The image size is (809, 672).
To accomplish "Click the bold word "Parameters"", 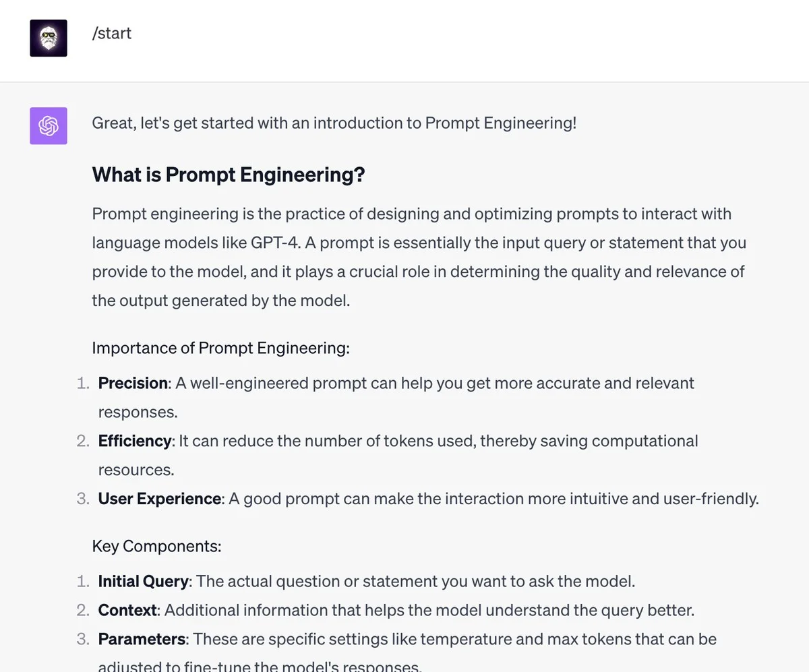I will (142, 638).
